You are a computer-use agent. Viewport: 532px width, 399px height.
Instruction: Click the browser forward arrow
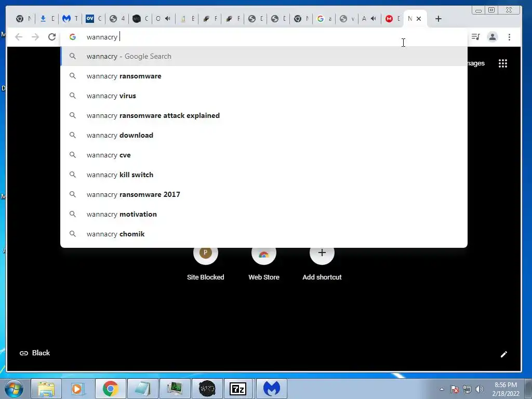(35, 37)
